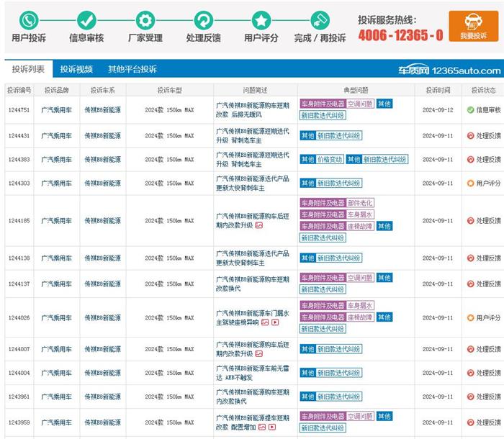Click 处理反馈 status icon for 1243961
The image size is (504, 439).
[x=471, y=397]
